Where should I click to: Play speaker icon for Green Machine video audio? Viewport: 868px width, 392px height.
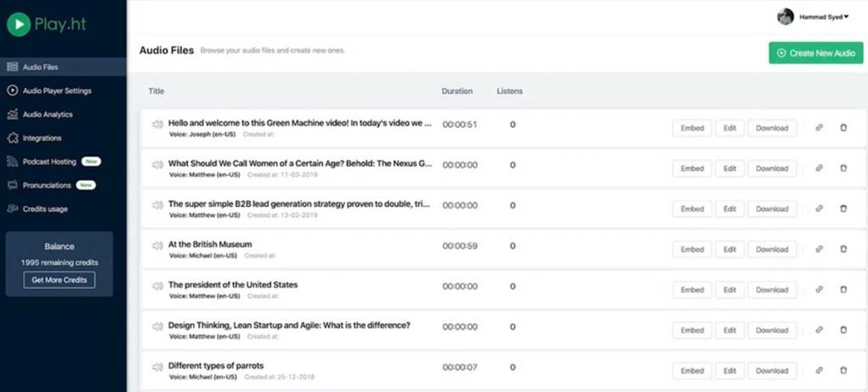pyautogui.click(x=157, y=124)
